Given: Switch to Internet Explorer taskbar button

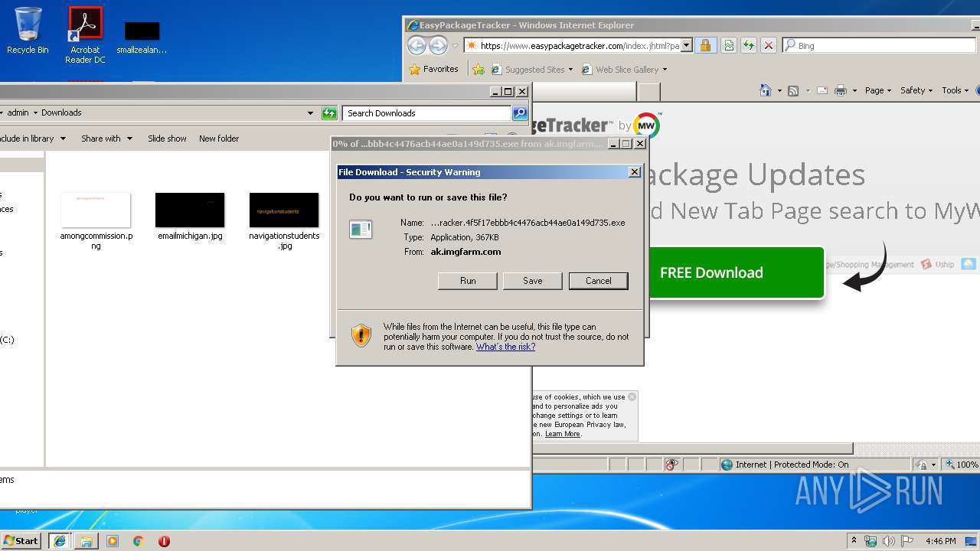Looking at the screenshot, I should point(60,541).
